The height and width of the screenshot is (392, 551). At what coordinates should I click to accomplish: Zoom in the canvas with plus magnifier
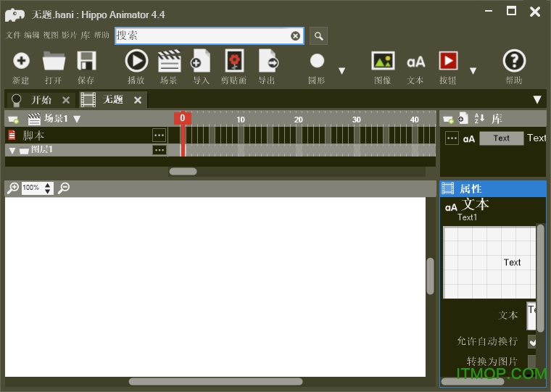point(13,188)
